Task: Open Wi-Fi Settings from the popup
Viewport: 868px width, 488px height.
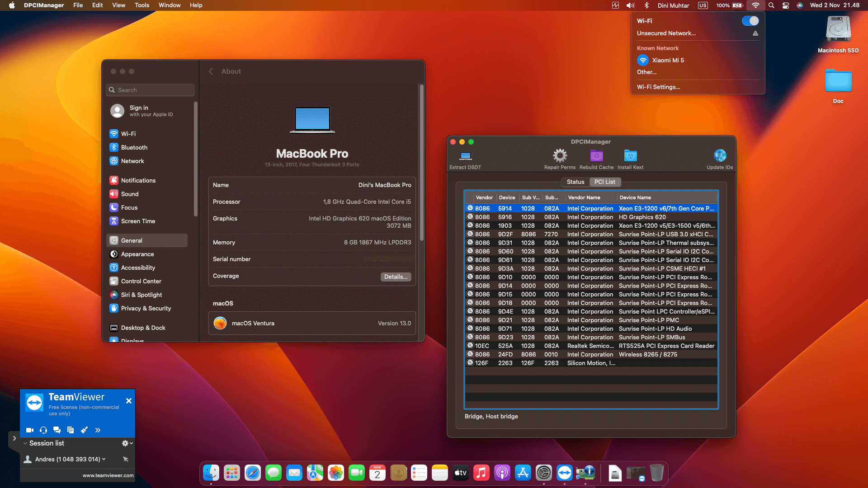Action: pyautogui.click(x=658, y=87)
